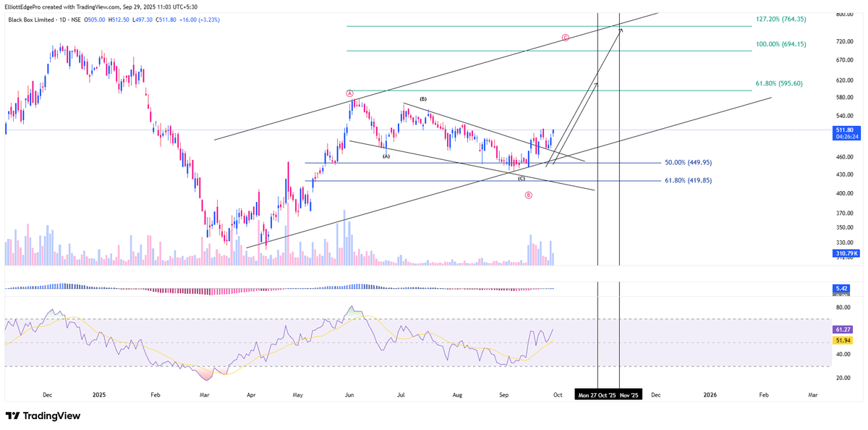Click the open value O505.00

(x=96, y=20)
